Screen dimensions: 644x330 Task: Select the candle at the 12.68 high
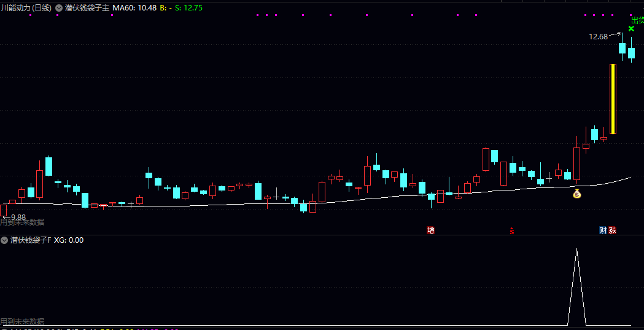[x=623, y=47]
